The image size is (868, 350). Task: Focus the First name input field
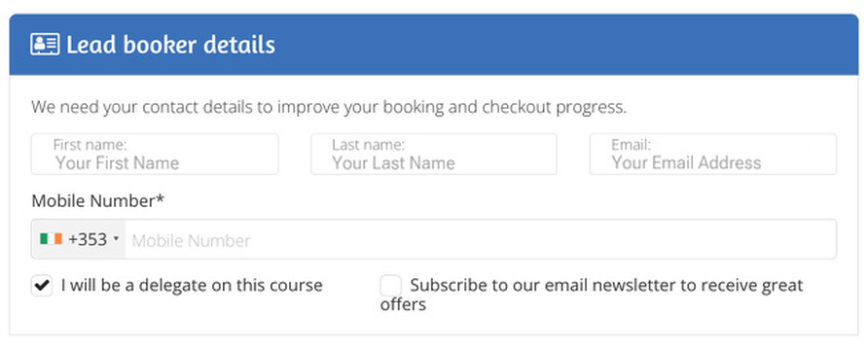coord(155,154)
